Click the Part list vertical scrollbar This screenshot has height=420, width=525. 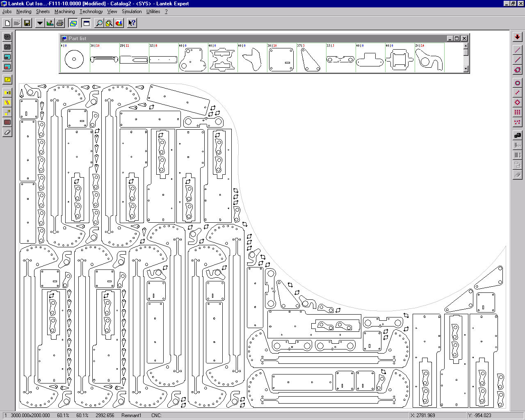(466, 57)
